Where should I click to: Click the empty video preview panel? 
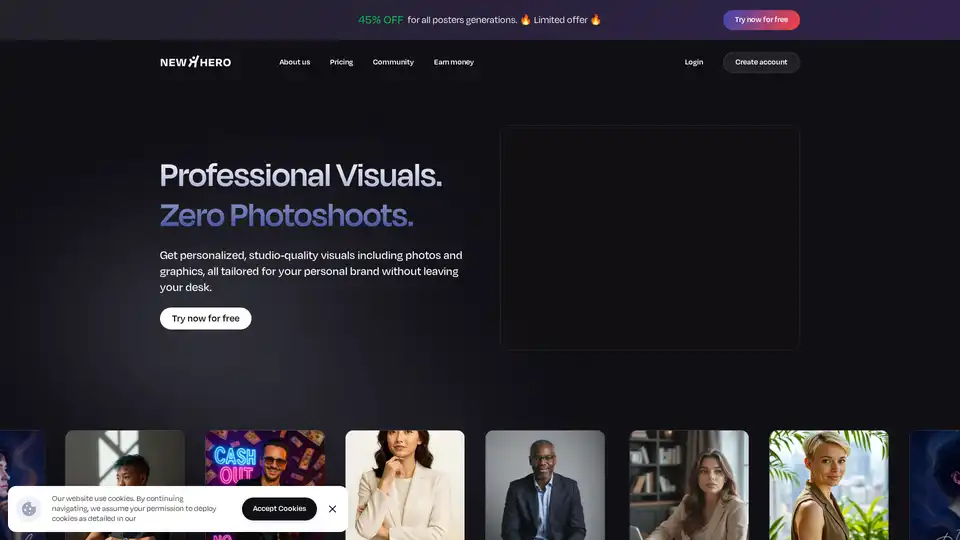pyautogui.click(x=649, y=237)
